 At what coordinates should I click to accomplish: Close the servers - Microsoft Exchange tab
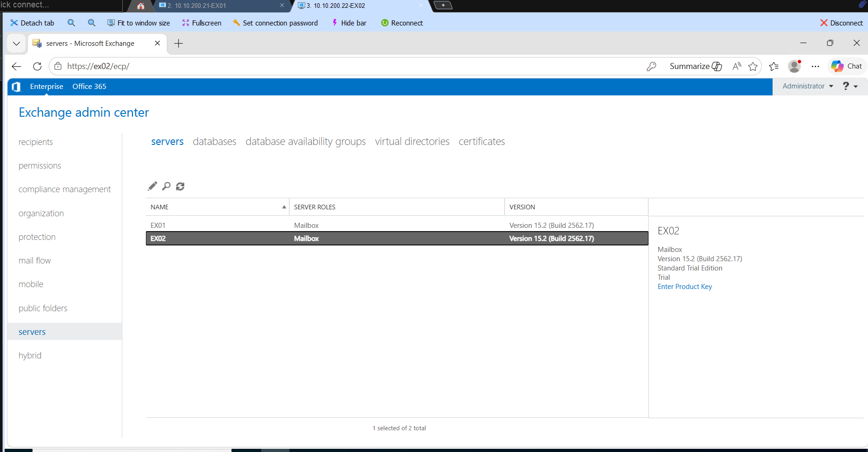click(157, 43)
